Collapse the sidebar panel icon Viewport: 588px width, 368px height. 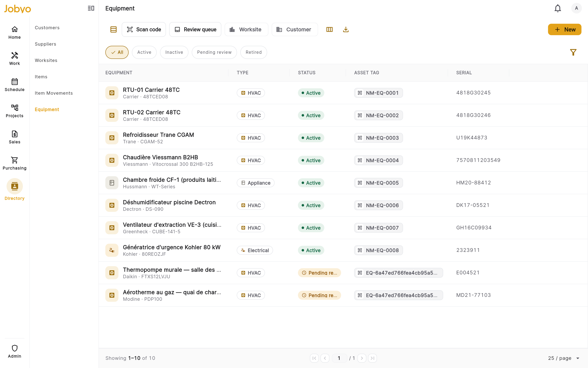point(91,8)
